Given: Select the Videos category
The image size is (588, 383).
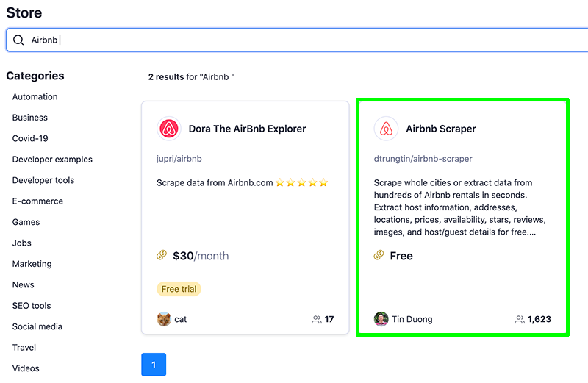Looking at the screenshot, I should click(x=26, y=368).
